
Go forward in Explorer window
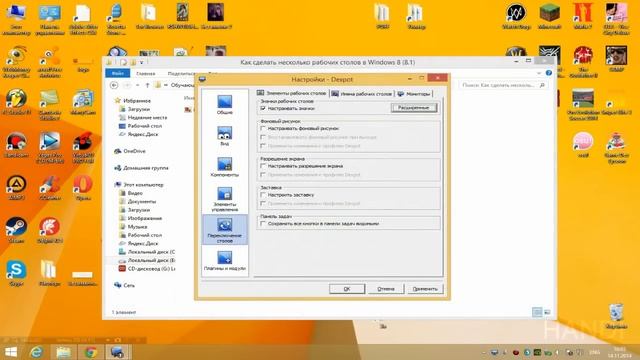coord(127,85)
